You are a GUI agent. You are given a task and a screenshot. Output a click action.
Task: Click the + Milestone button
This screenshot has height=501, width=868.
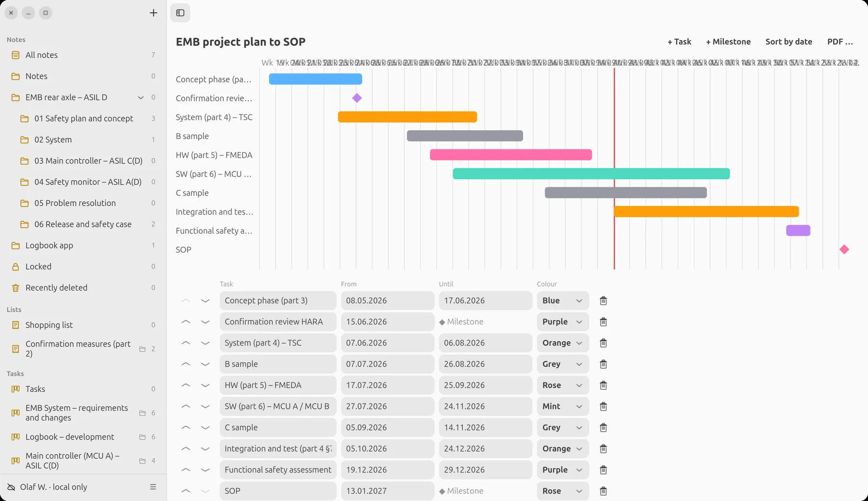click(x=728, y=42)
